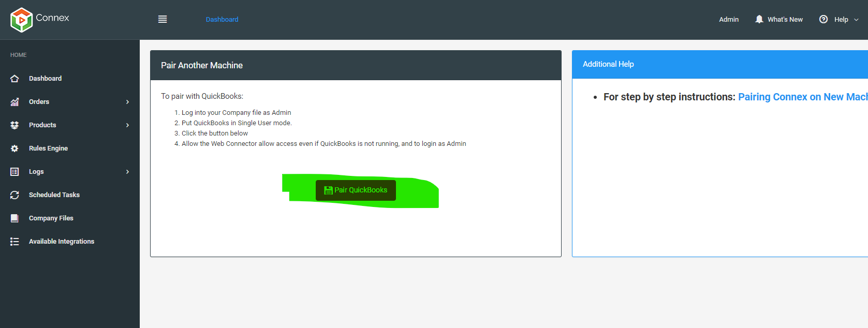Open Scheduled Tasks from sidebar
This screenshot has height=328, width=868.
click(54, 195)
